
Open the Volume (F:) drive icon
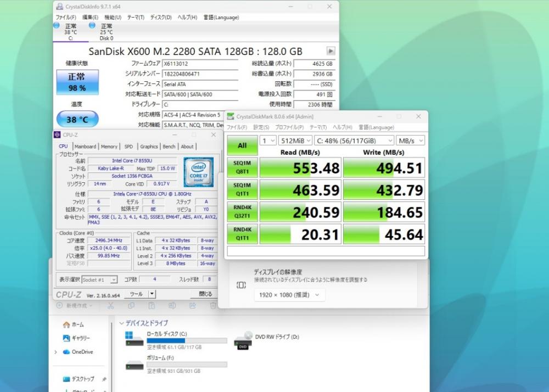[135, 365]
